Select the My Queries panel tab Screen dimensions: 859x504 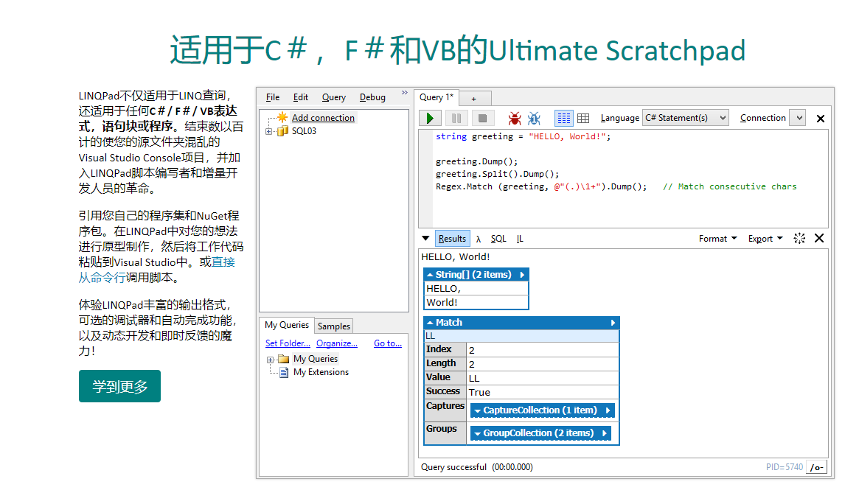click(x=287, y=325)
